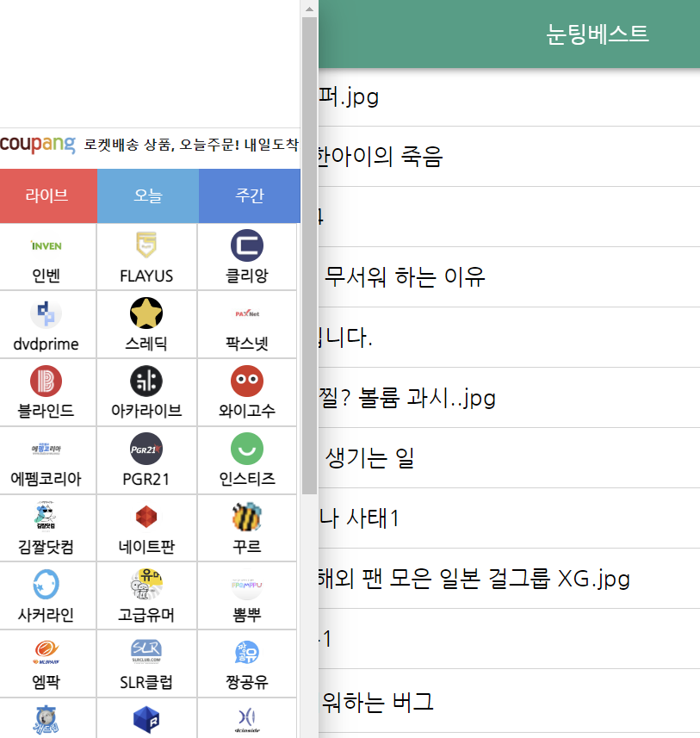This screenshot has width=700, height=738.
Task: Open the 짱공유 icon
Action: point(247,652)
